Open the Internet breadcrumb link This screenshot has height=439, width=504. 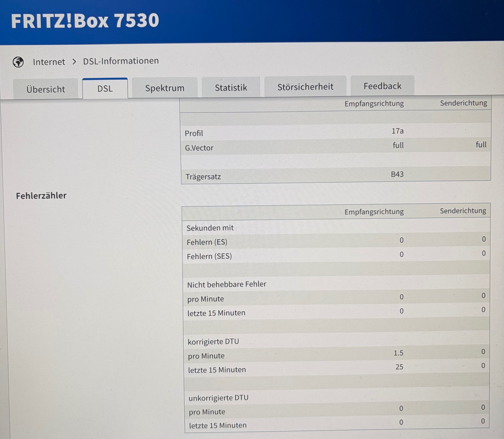coord(49,62)
